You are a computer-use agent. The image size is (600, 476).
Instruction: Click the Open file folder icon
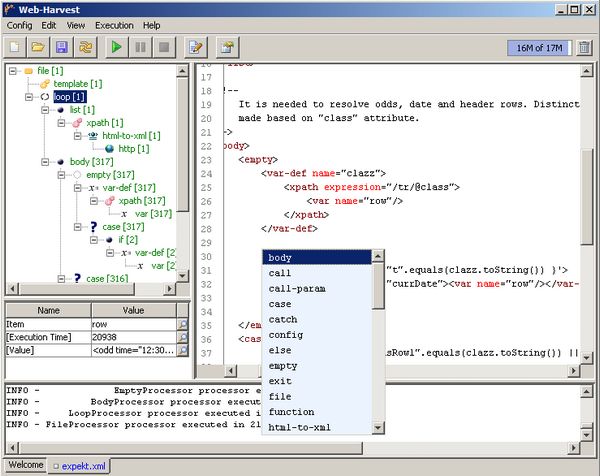[x=38, y=47]
